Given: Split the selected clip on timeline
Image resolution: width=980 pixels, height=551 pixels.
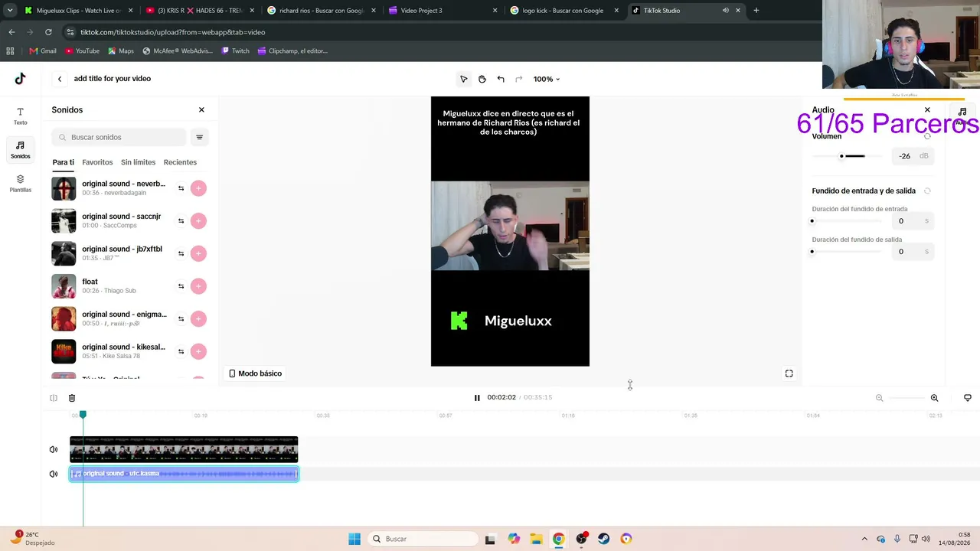Looking at the screenshot, I should pyautogui.click(x=54, y=398).
